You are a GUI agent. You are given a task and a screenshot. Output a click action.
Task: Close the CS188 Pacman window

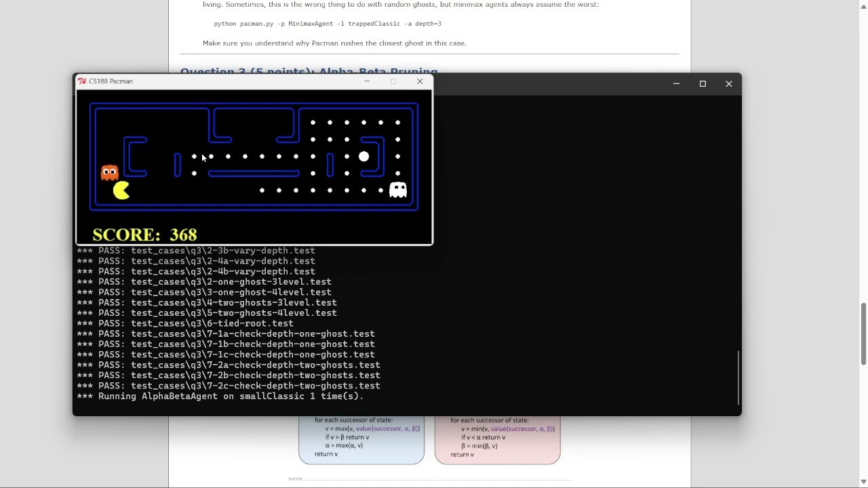[420, 81]
